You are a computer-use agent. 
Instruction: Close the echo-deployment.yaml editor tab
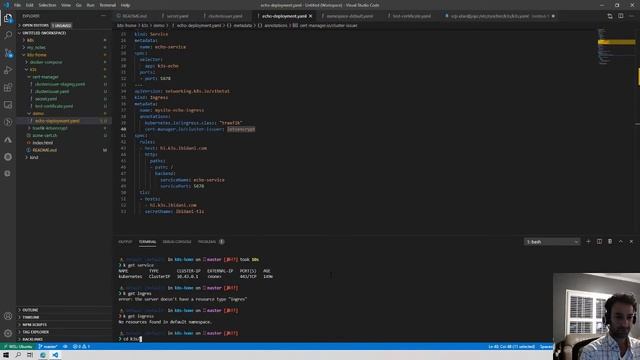click(311, 16)
